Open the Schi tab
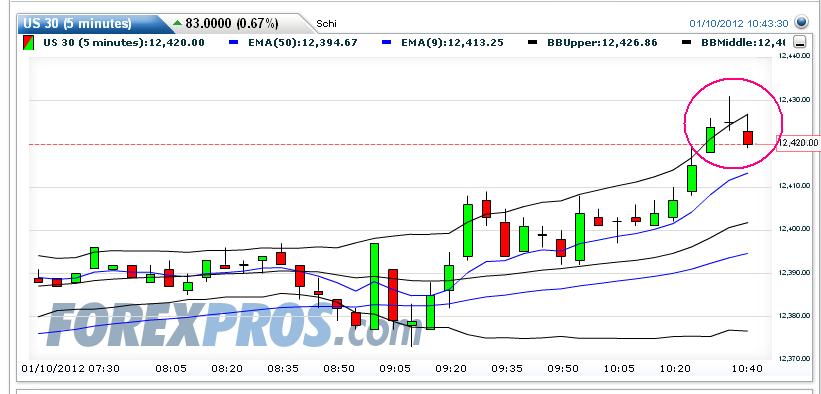 tap(326, 24)
